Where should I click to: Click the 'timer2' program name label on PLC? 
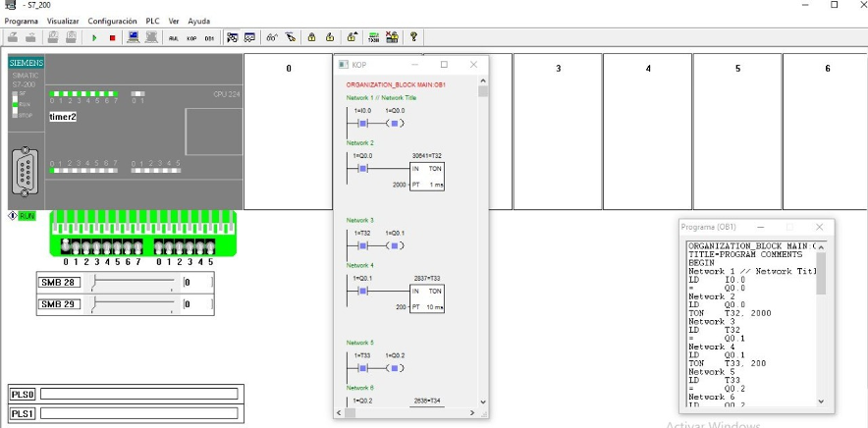tap(63, 118)
